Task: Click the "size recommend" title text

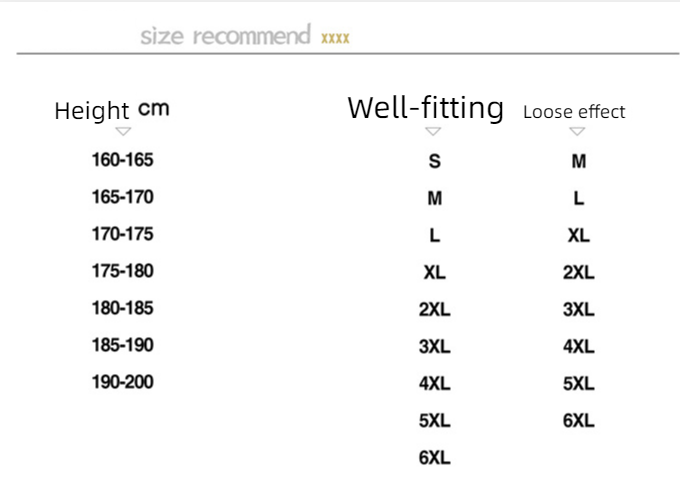Action: 225,37
